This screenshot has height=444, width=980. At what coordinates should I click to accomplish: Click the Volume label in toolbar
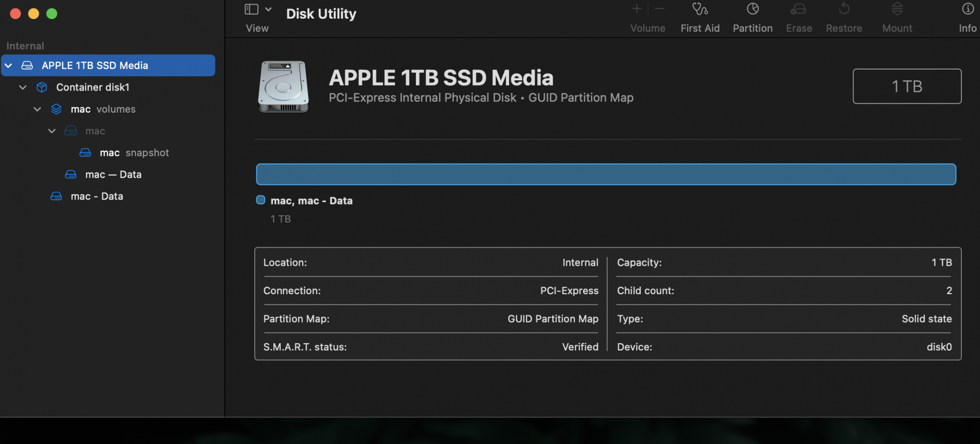pyautogui.click(x=648, y=28)
